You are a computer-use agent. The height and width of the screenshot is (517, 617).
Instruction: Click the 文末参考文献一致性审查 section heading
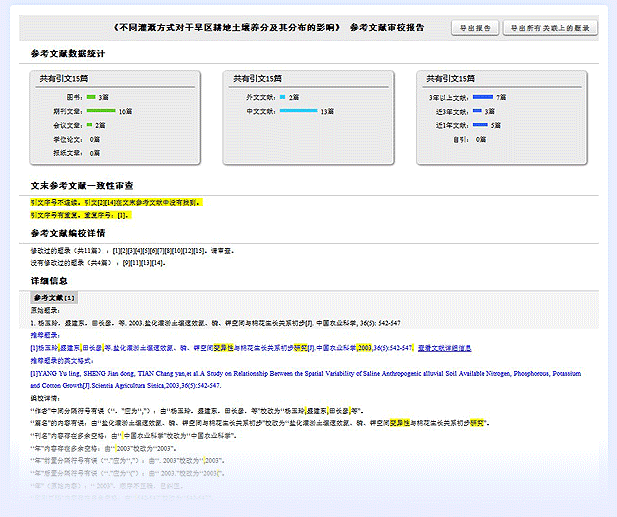click(x=82, y=185)
